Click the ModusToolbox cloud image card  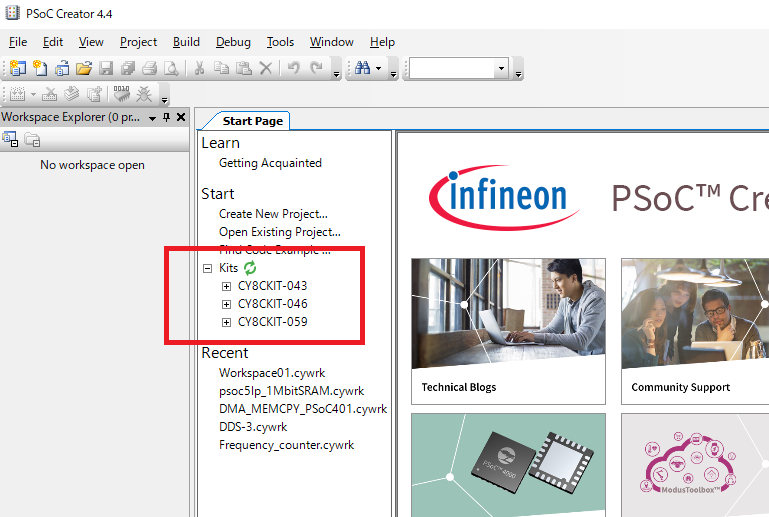695,465
